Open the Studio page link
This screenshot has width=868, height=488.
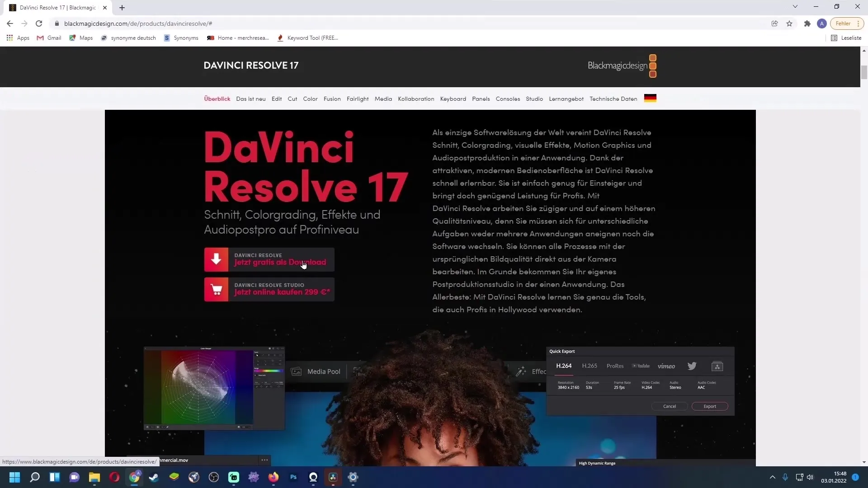pos(534,99)
